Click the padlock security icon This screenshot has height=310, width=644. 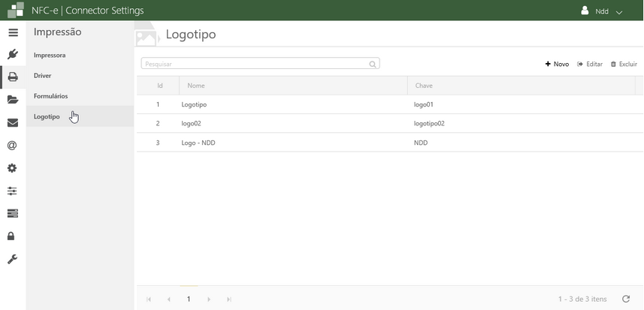[13, 236]
